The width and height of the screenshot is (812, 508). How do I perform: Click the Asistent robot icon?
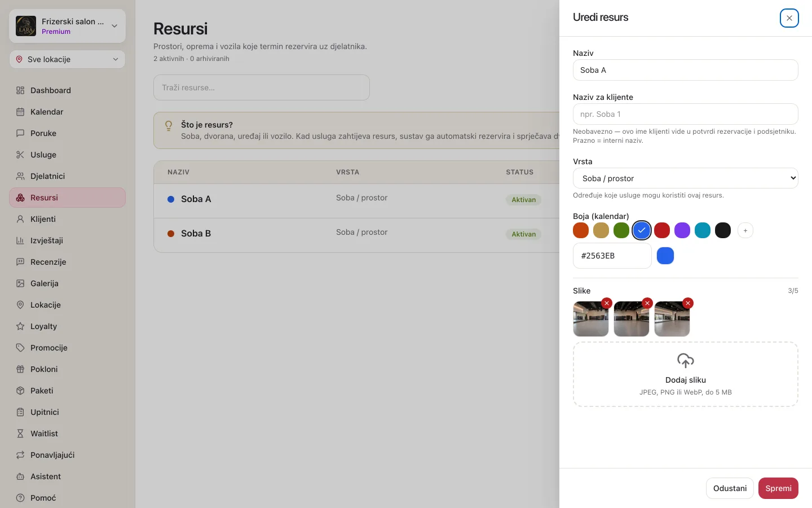[x=20, y=476]
